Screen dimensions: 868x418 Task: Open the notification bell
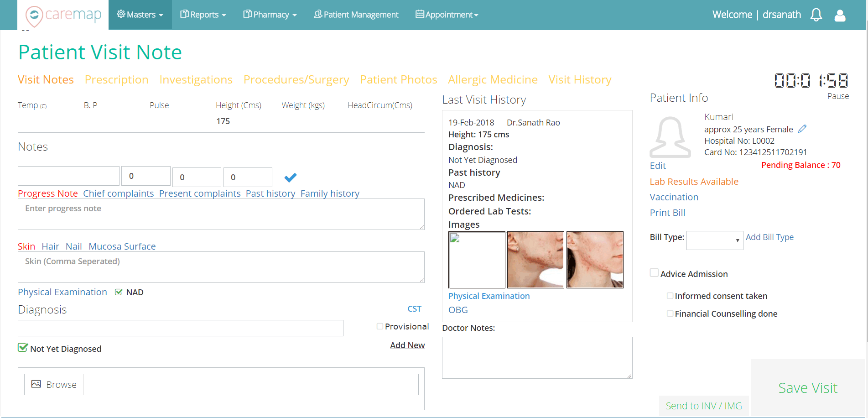[816, 15]
